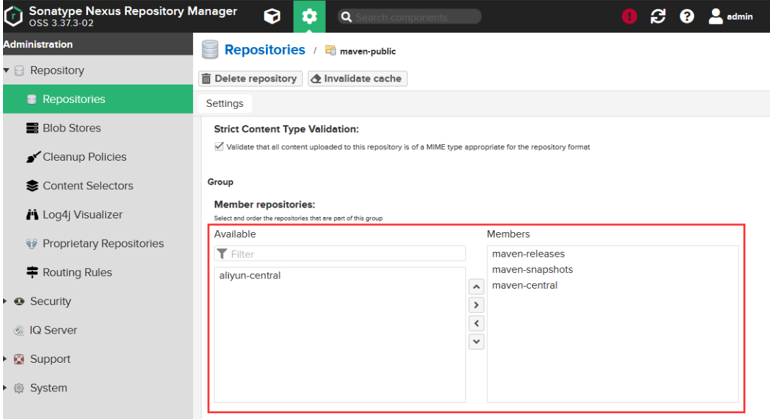Collapse the Repository tree node
770x419 pixels.
[6, 70]
